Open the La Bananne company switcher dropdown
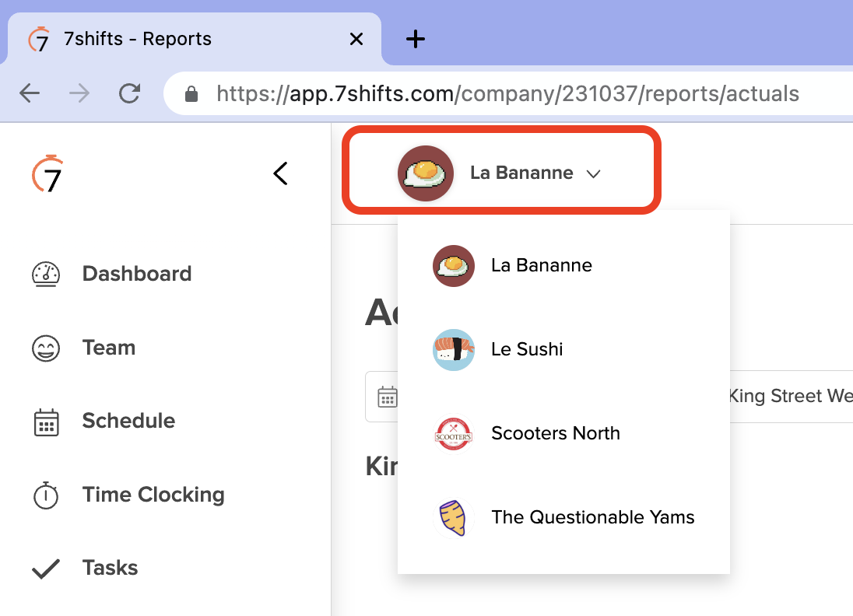853x616 pixels. click(x=501, y=173)
